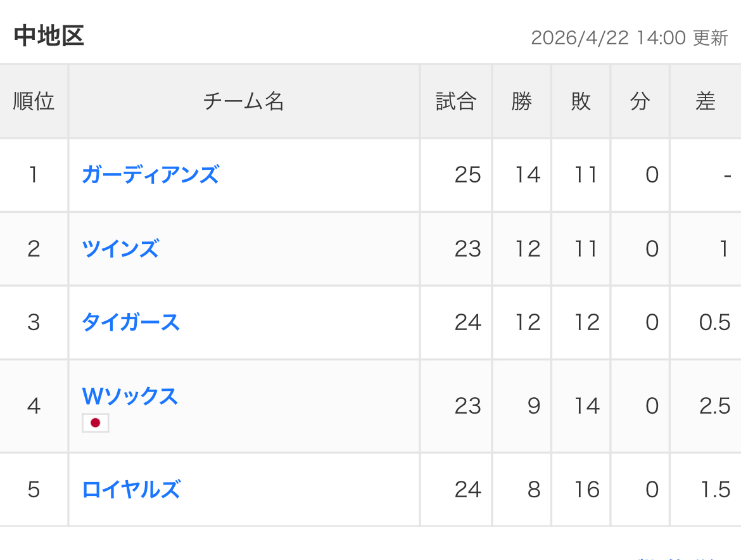Go to the Wソックス team page
This screenshot has height=560, width=741.
point(130,397)
